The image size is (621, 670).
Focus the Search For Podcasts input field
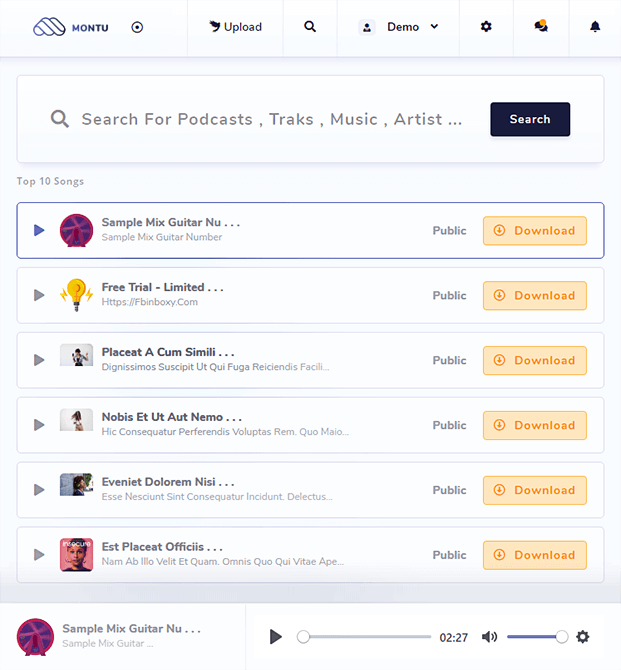pyautogui.click(x=272, y=119)
